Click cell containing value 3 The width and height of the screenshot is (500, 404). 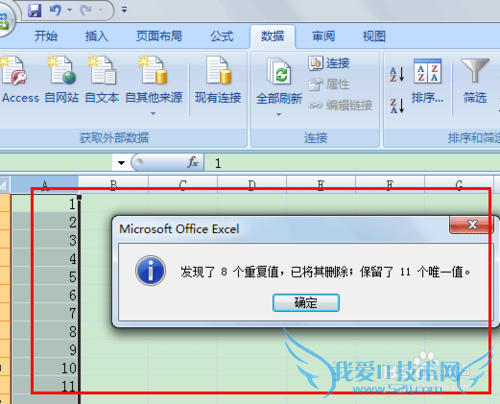pos(45,240)
